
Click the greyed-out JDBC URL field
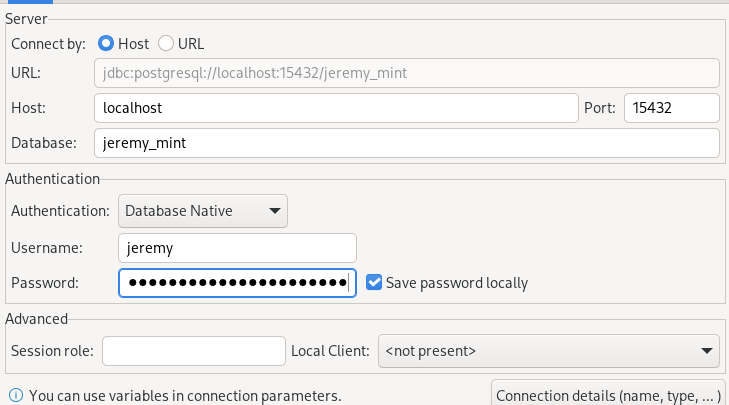406,73
